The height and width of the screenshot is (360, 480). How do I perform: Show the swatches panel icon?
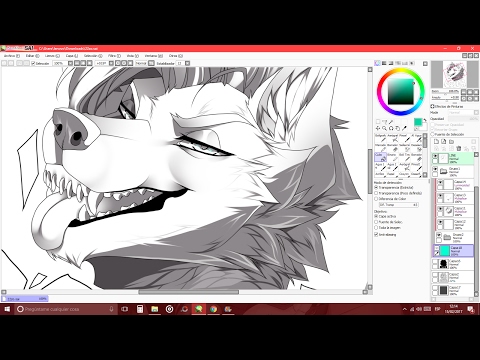[x=405, y=63]
